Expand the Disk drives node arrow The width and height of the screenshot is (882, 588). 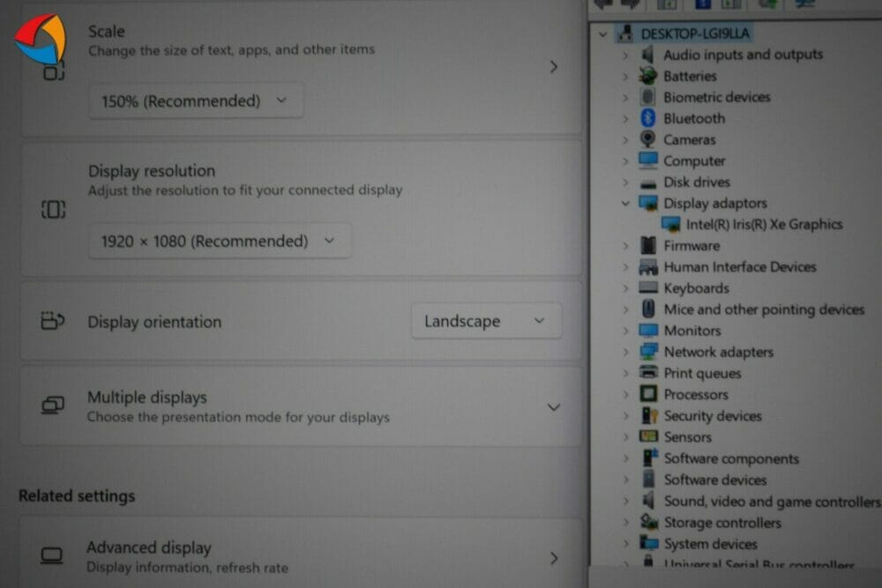[625, 182]
